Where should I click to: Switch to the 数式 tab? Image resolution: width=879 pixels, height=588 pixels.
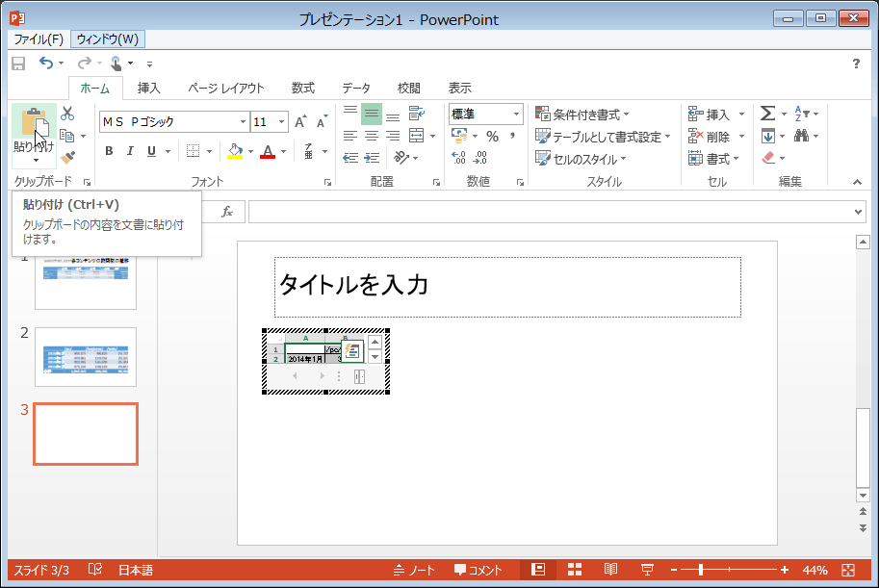pos(302,88)
